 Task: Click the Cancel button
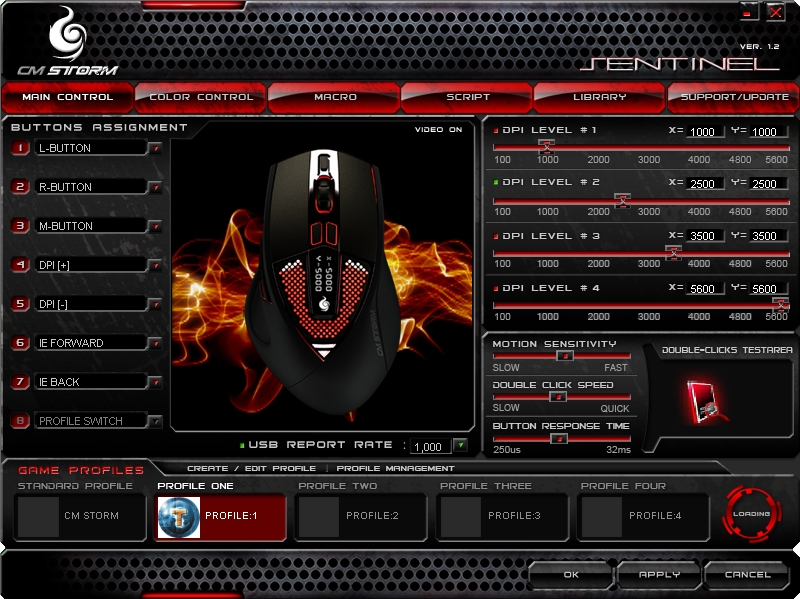(x=747, y=575)
